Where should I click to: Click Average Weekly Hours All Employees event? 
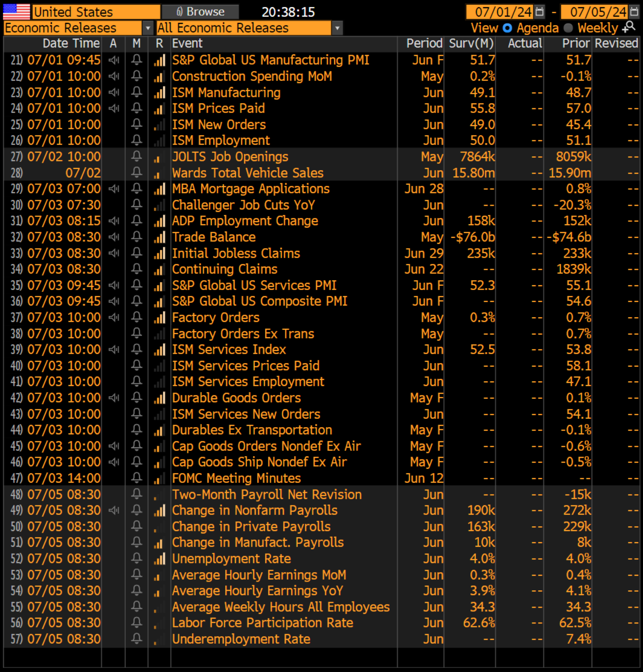pos(281,607)
